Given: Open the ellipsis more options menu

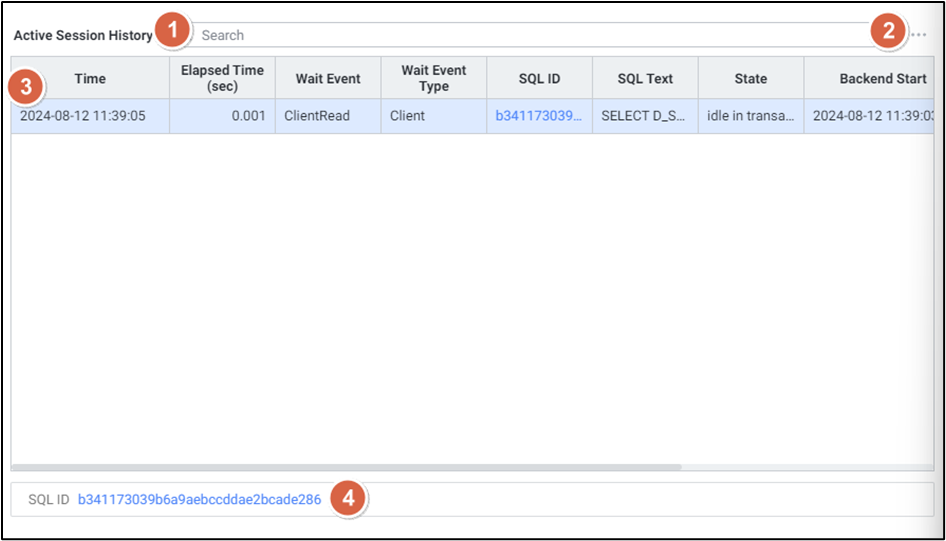Looking at the screenshot, I should tap(918, 35).
